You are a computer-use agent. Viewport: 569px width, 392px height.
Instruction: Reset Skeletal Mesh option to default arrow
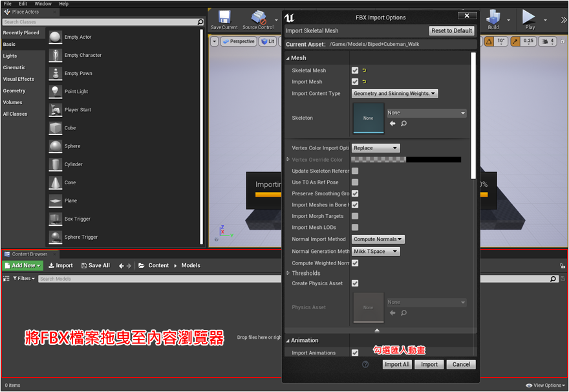(x=364, y=71)
